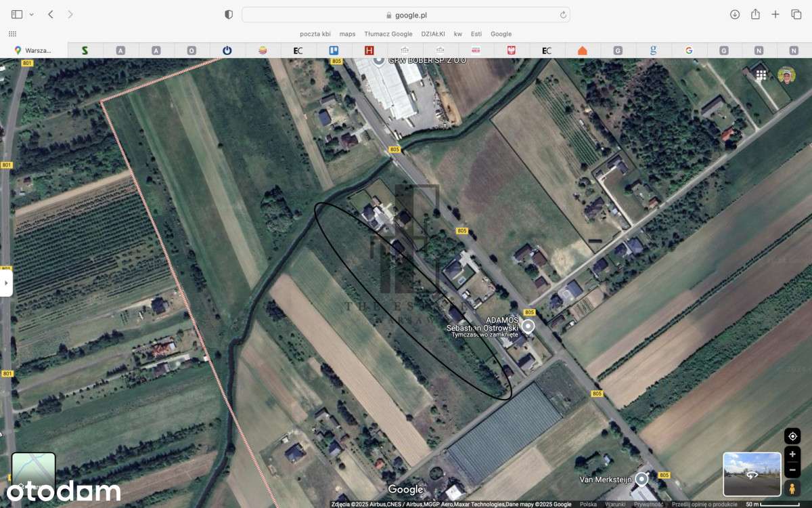Go forward to the next page
The image size is (812, 508).
[x=70, y=14]
